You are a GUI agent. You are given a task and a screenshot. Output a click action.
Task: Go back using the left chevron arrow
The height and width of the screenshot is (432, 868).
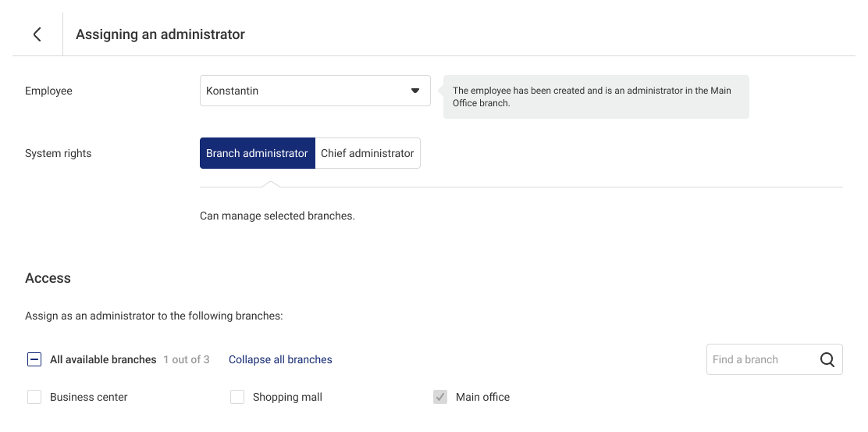tap(37, 34)
